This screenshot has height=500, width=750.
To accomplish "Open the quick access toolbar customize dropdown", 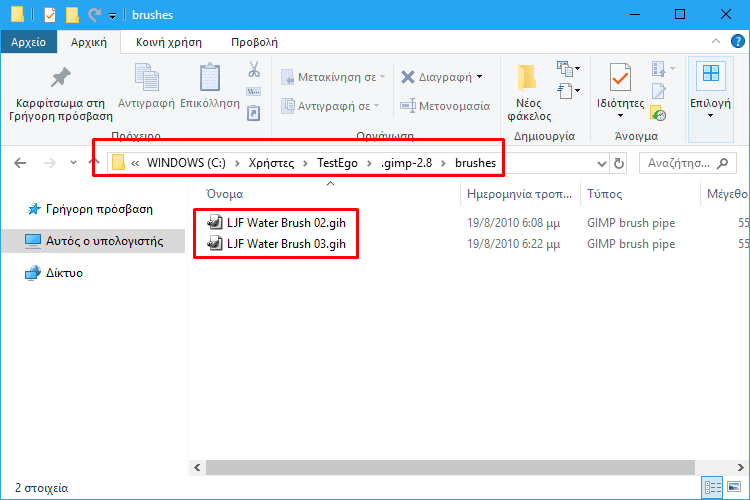I will [112, 16].
